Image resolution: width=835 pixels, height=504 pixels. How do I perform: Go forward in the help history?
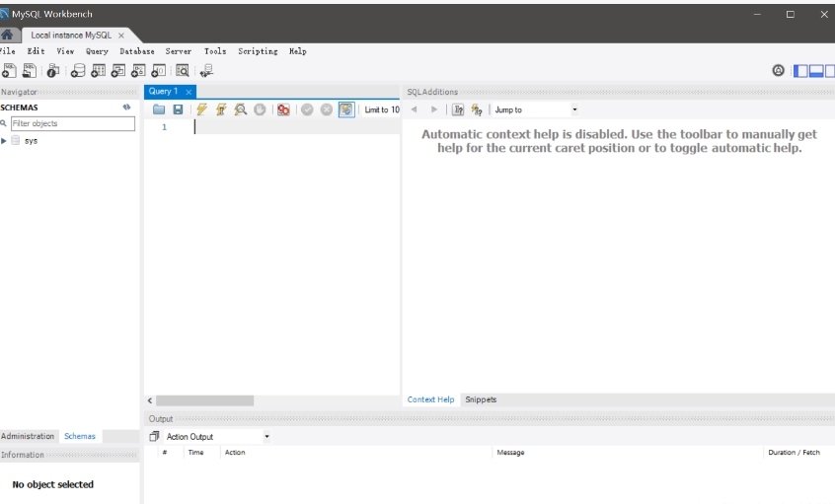coord(434,109)
